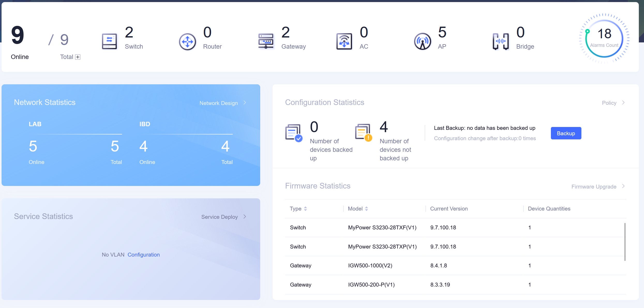This screenshot has width=644, height=308.
Task: Click the Router device icon
Action: 188,42
